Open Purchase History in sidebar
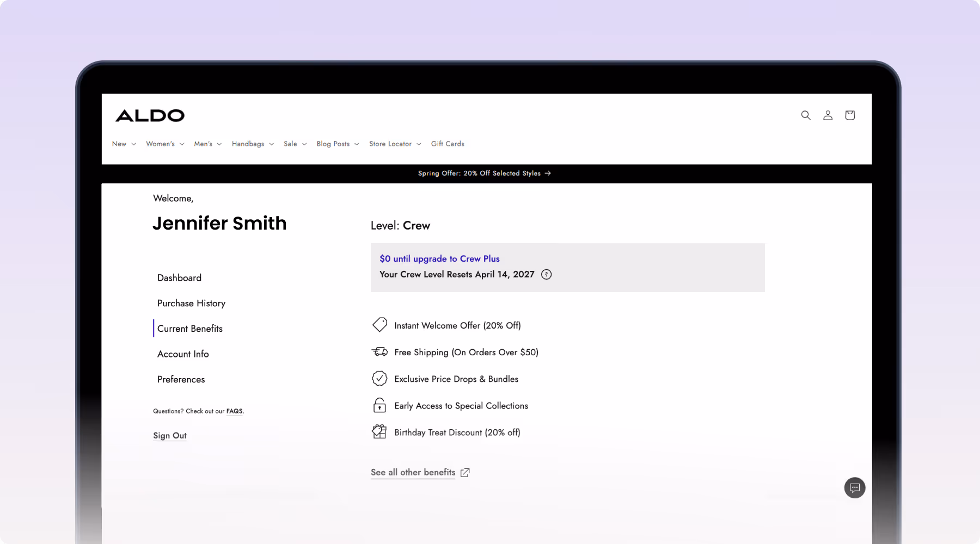The height and width of the screenshot is (544, 980). pos(191,304)
